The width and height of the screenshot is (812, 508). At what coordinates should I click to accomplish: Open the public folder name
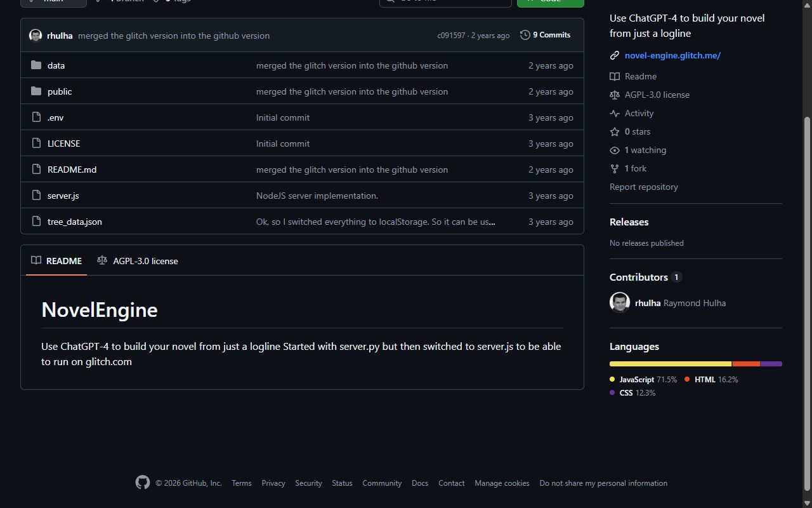60,91
